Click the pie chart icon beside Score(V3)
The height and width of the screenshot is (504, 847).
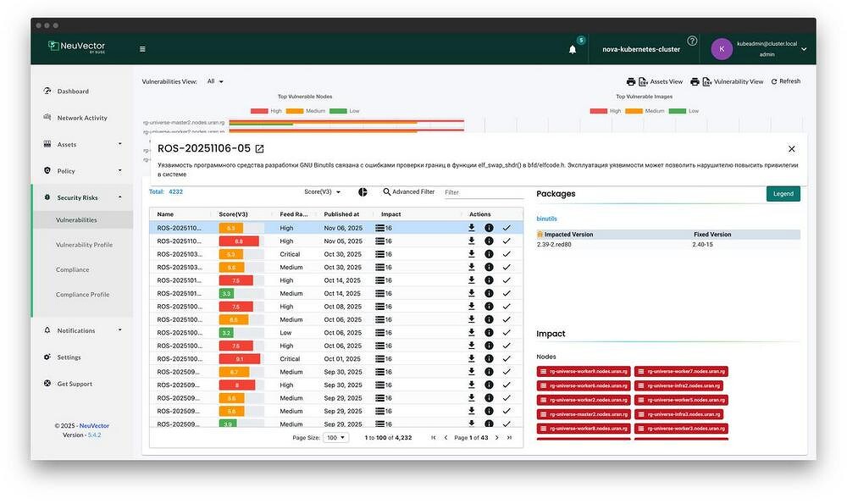(363, 192)
